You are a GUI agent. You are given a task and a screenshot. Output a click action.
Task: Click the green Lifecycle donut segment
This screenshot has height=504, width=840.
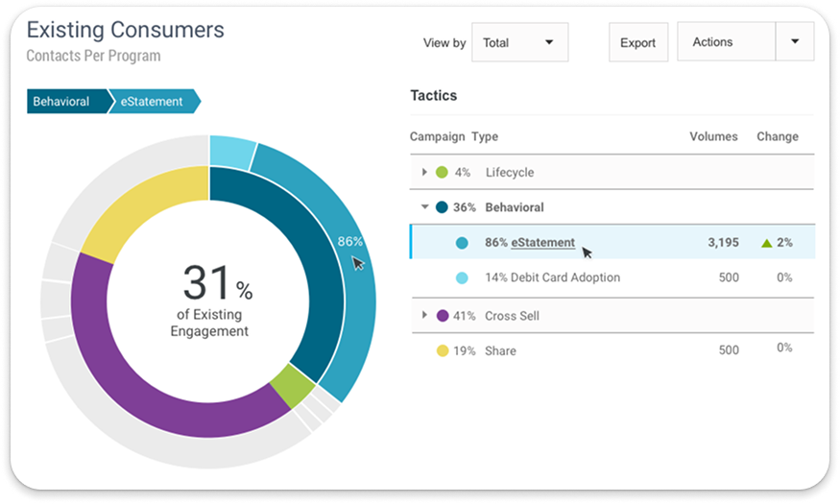[x=292, y=387]
